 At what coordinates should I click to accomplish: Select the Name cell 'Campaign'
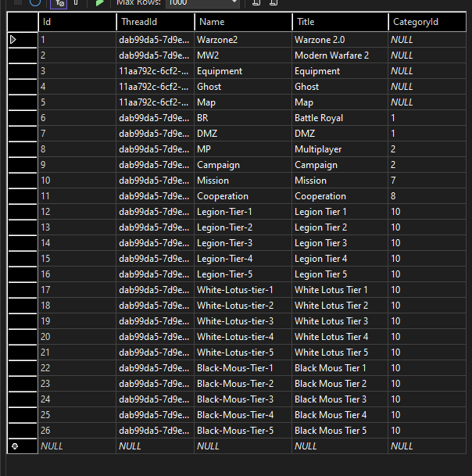(243, 165)
